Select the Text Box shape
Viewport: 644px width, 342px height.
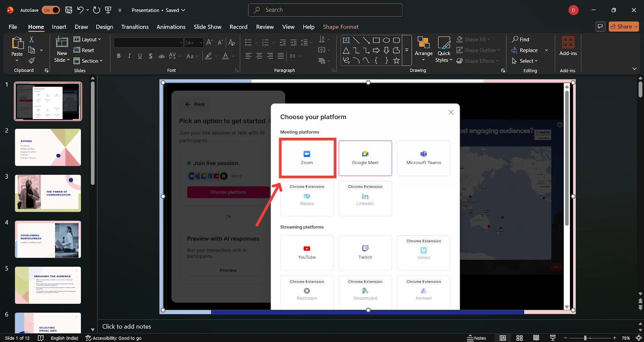click(x=346, y=40)
